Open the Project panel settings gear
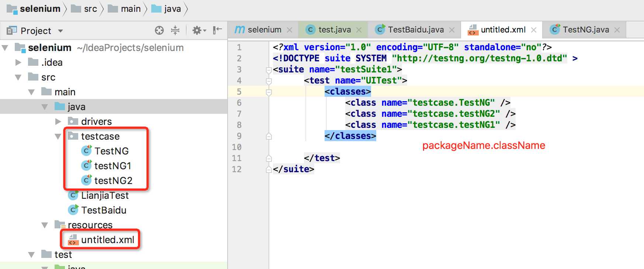This screenshot has height=269, width=644. 199,30
